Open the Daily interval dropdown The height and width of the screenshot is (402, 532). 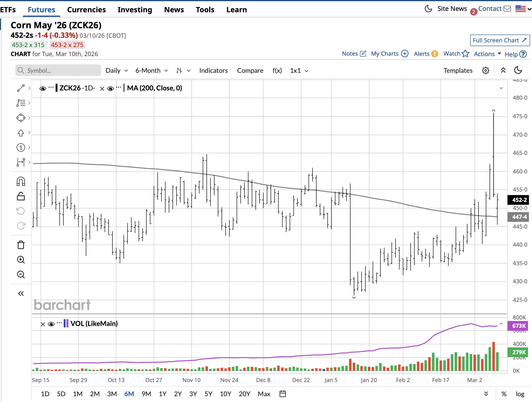pos(117,70)
